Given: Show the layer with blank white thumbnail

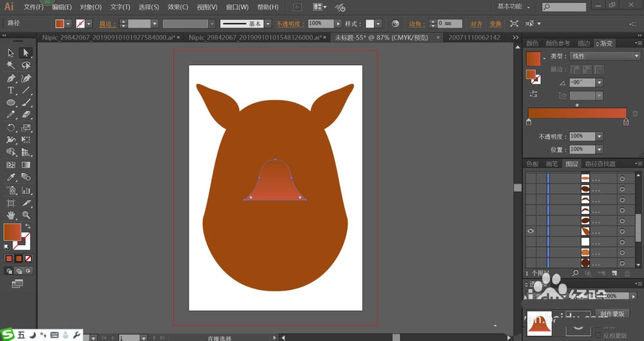Looking at the screenshot, I should click(531, 242).
